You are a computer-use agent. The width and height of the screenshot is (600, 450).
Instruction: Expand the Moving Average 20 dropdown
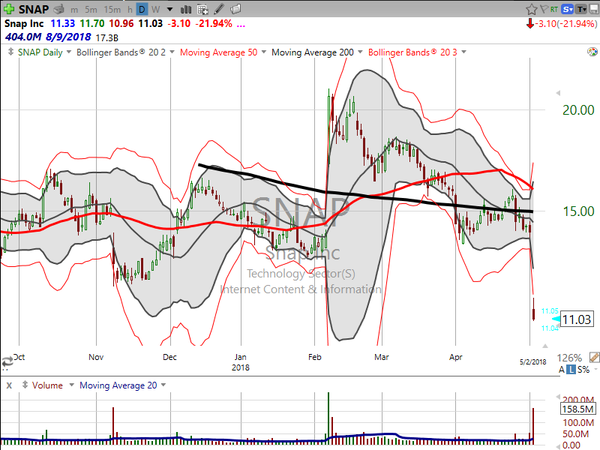coord(163,385)
